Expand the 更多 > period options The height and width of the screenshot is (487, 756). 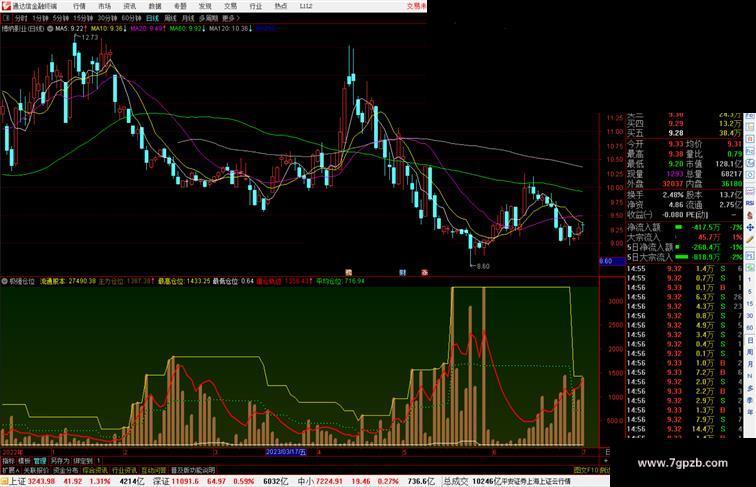click(230, 18)
